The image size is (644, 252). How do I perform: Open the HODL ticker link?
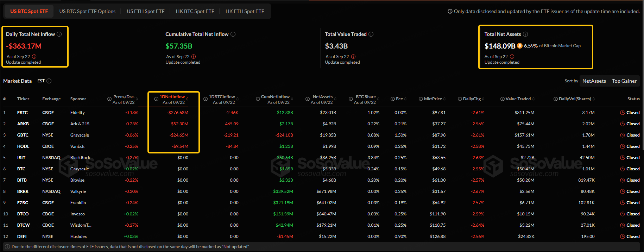click(23, 146)
